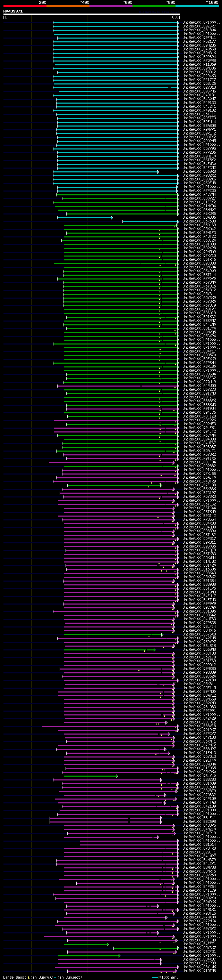Open hit UniRef100_A3RLB0
Screen dimensions: 222x980
coord(199,367)
